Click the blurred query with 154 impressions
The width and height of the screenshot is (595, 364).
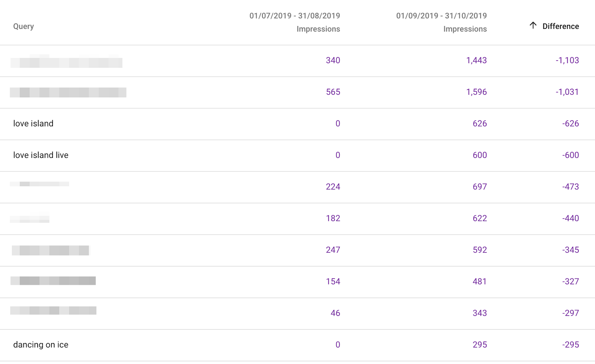(53, 281)
